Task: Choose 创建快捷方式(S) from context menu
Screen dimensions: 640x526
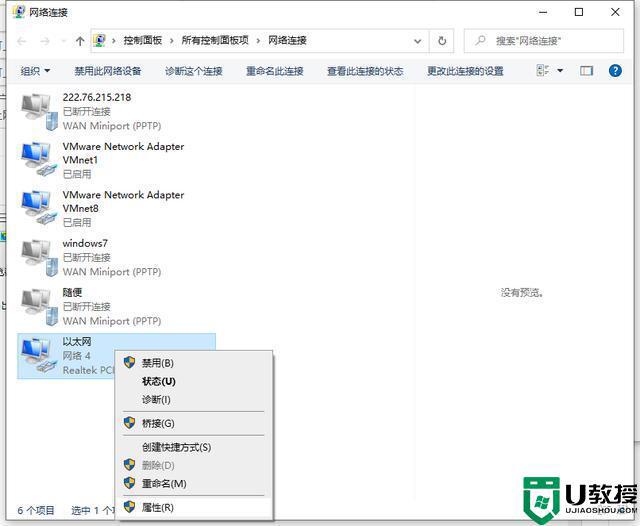Action: click(x=194, y=447)
